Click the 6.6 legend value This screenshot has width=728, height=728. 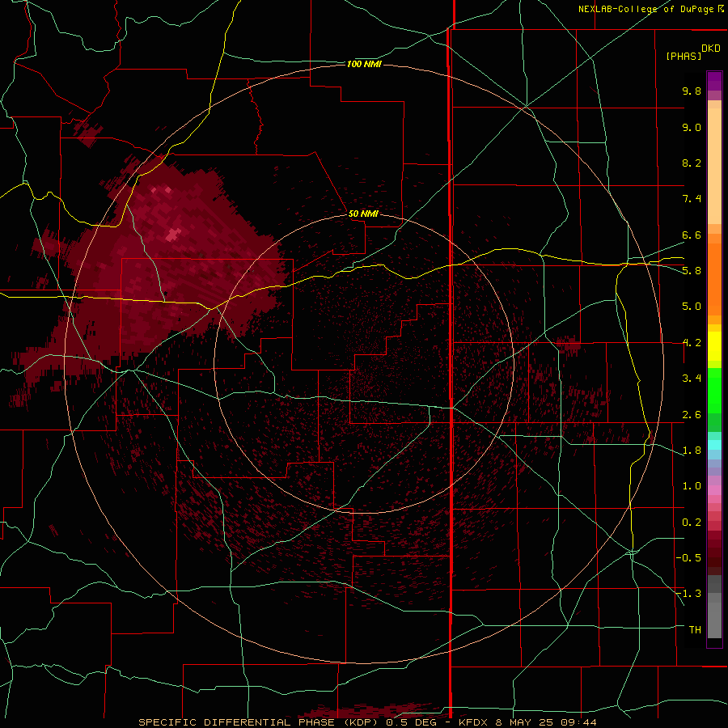pyautogui.click(x=692, y=235)
